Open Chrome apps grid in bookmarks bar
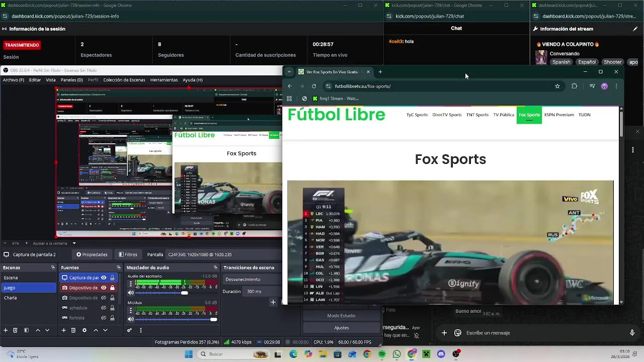644x362 pixels. (289, 99)
